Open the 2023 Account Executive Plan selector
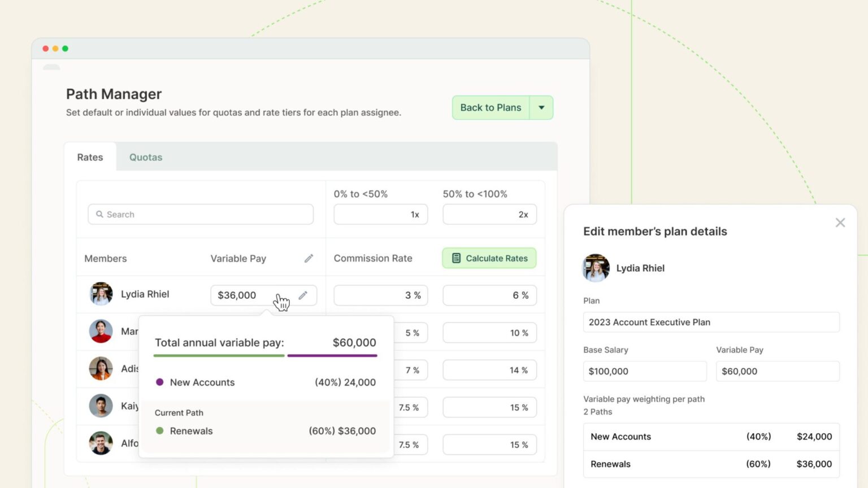The image size is (868, 488). pos(710,322)
